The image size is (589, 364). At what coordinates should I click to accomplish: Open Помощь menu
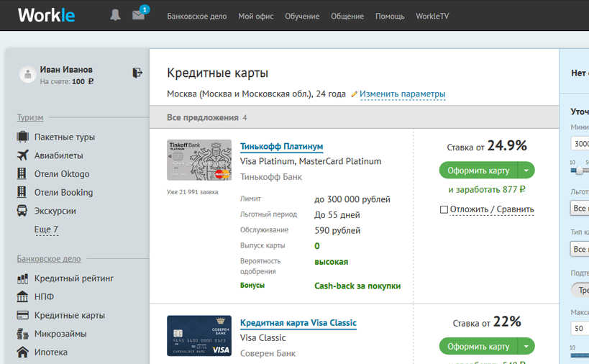pos(390,16)
